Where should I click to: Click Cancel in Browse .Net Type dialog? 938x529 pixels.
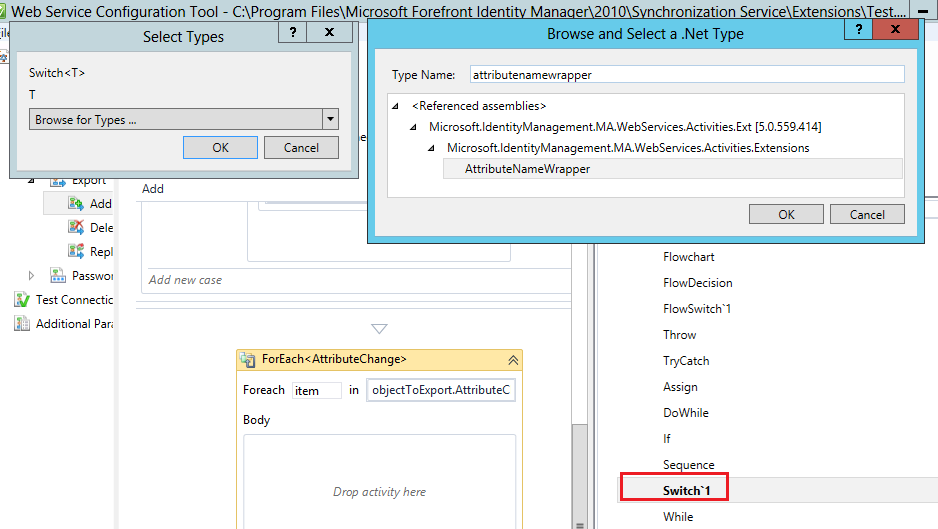pos(867,214)
